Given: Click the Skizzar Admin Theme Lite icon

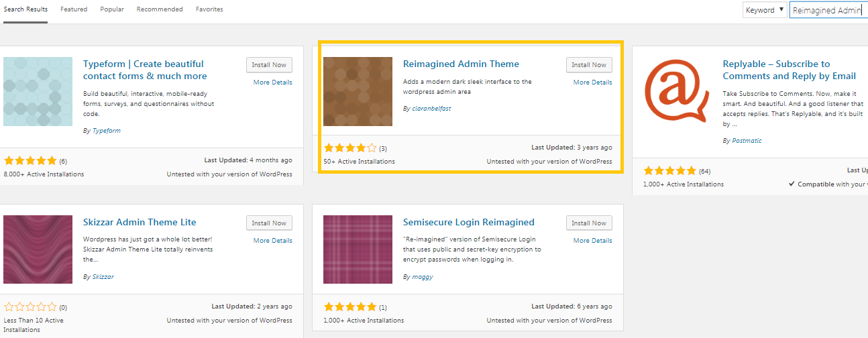Looking at the screenshot, I should pyautogui.click(x=38, y=249).
